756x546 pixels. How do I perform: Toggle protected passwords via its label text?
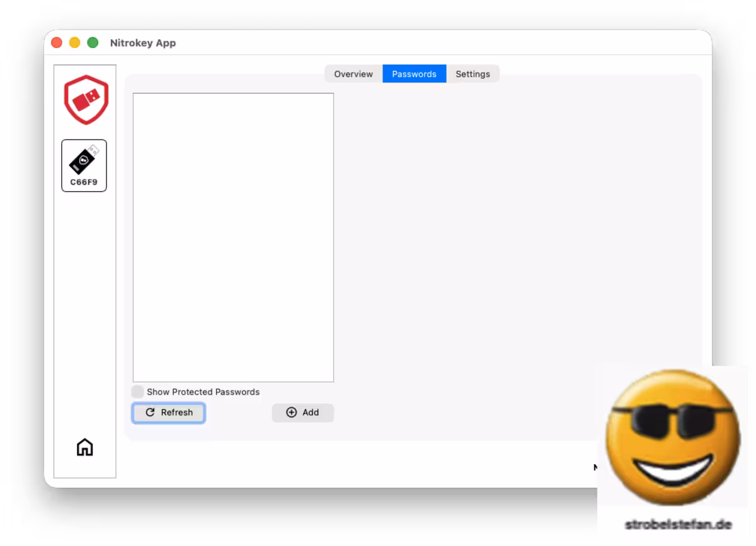[202, 392]
